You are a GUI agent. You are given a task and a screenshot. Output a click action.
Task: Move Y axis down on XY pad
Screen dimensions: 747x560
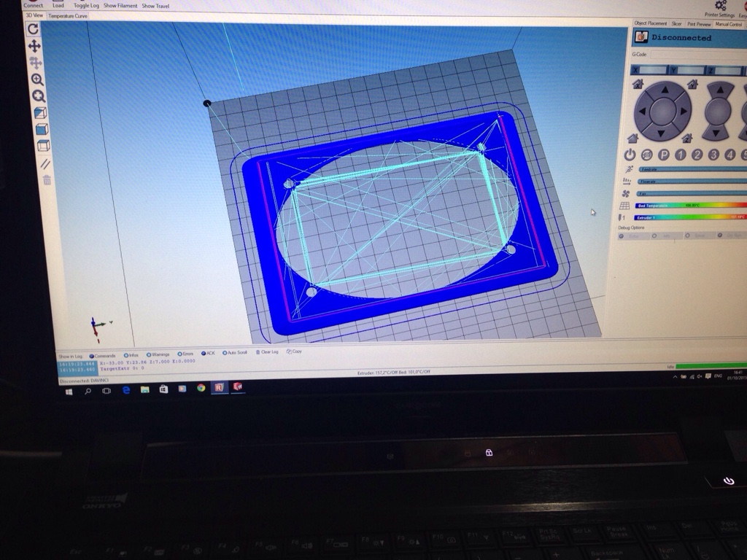[661, 134]
